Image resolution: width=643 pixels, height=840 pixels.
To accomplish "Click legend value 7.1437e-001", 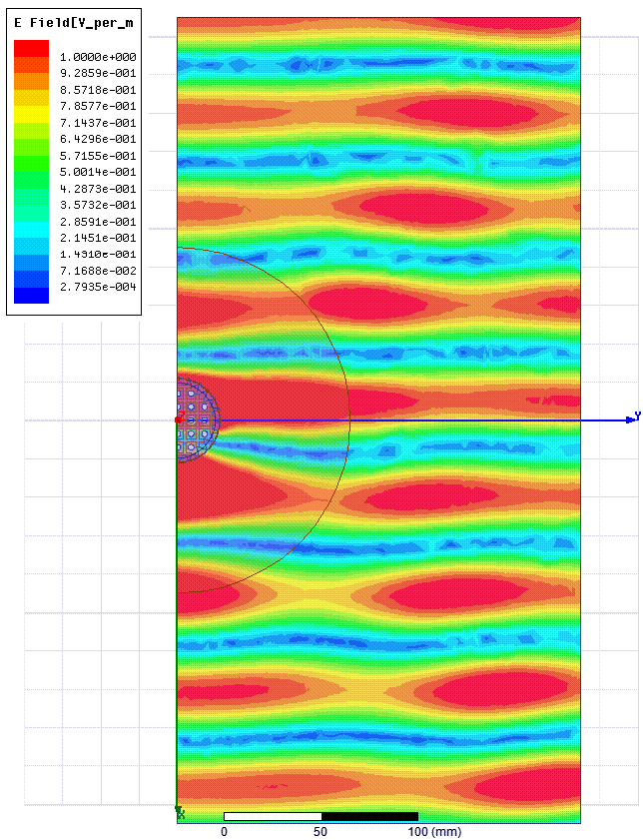I will 98,123.
